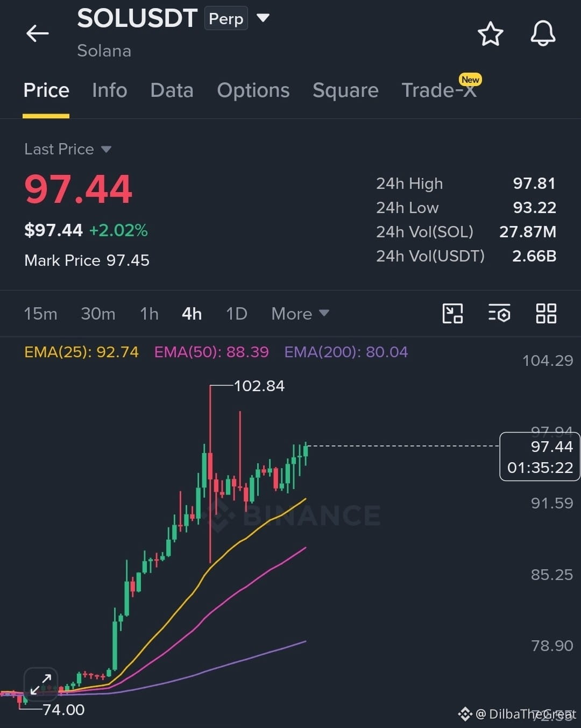The image size is (581, 728).
Task: Tap the Solana subtitle under the pair name
Action: [104, 51]
